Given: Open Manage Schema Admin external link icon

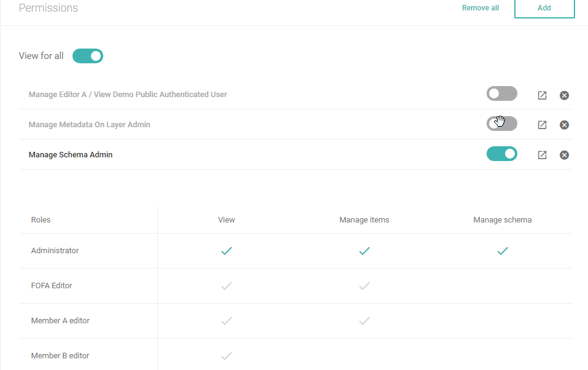Looking at the screenshot, I should 542,155.
